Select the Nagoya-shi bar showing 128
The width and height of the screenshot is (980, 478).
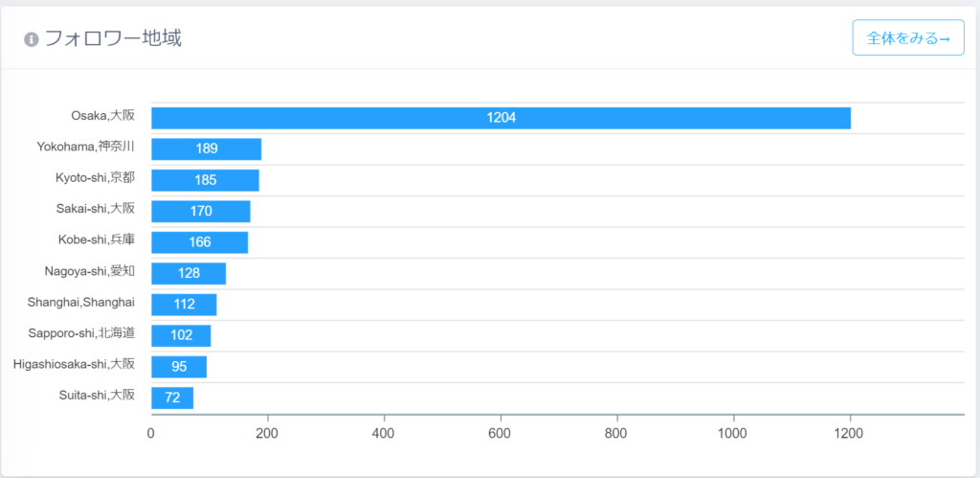click(x=189, y=273)
